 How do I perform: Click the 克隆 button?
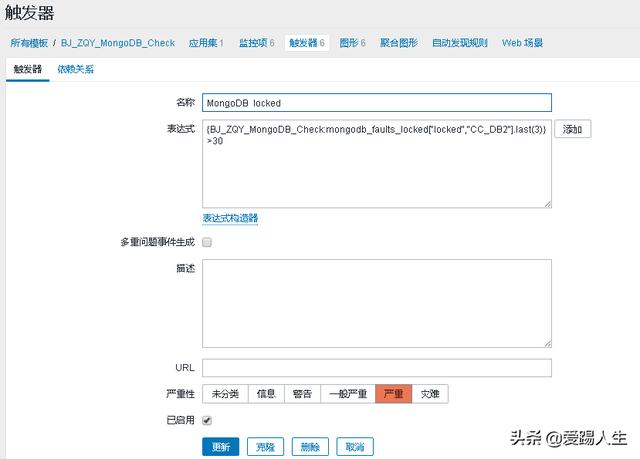(265, 447)
